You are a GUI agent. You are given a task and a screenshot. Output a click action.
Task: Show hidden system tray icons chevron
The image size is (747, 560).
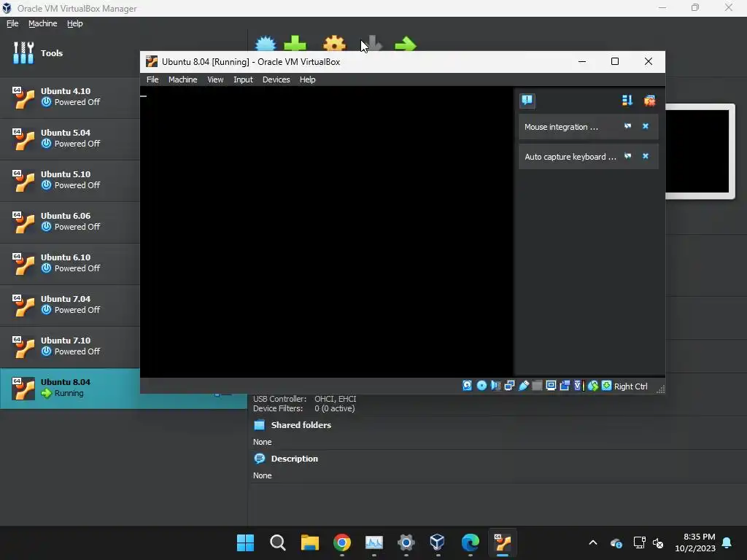pyautogui.click(x=592, y=542)
